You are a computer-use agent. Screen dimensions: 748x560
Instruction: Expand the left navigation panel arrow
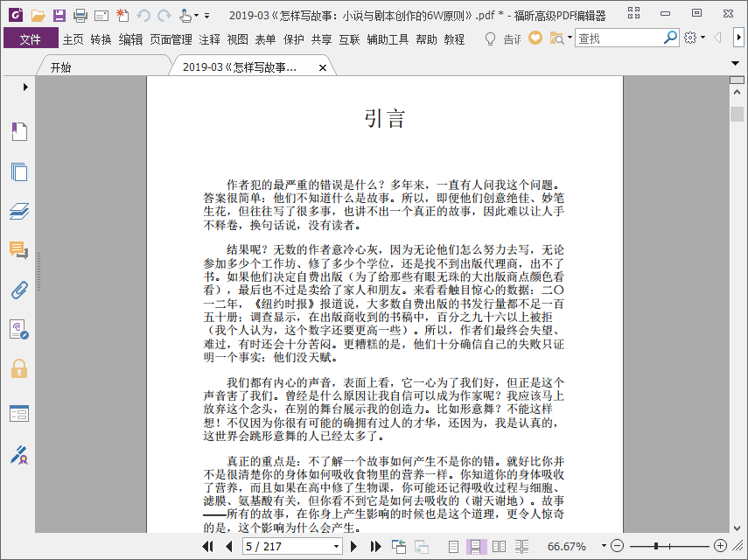(x=25, y=87)
